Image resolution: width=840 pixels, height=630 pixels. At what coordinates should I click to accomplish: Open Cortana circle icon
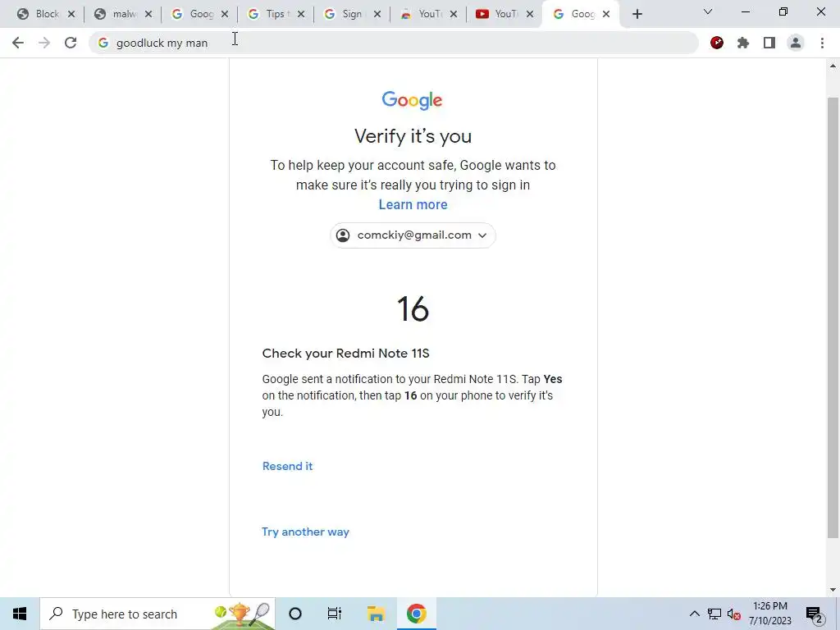(295, 614)
